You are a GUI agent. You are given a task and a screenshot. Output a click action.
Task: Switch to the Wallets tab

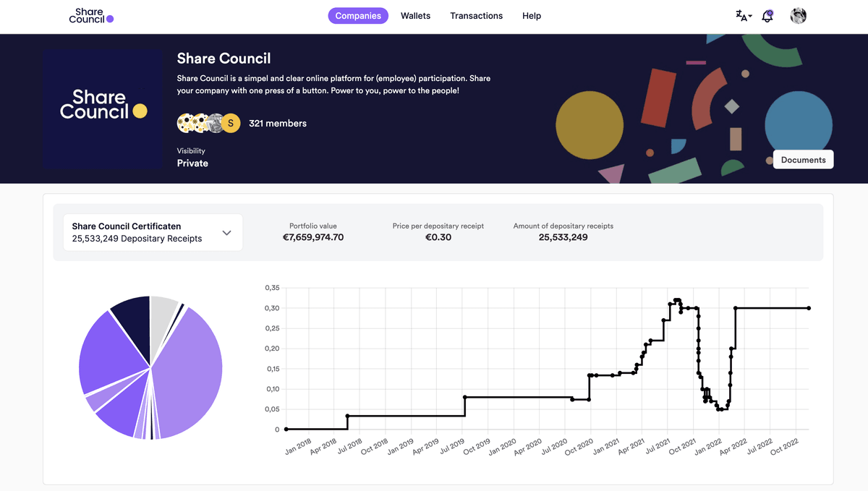(x=415, y=16)
